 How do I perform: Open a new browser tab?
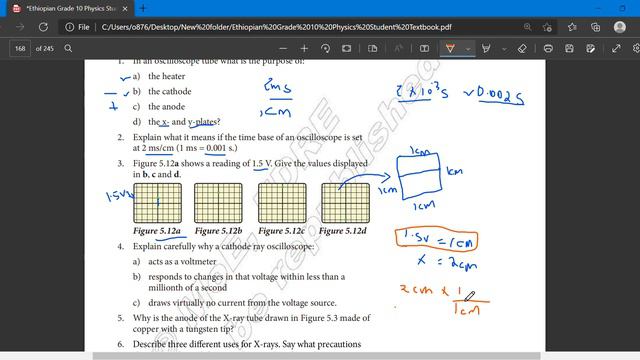143,8
